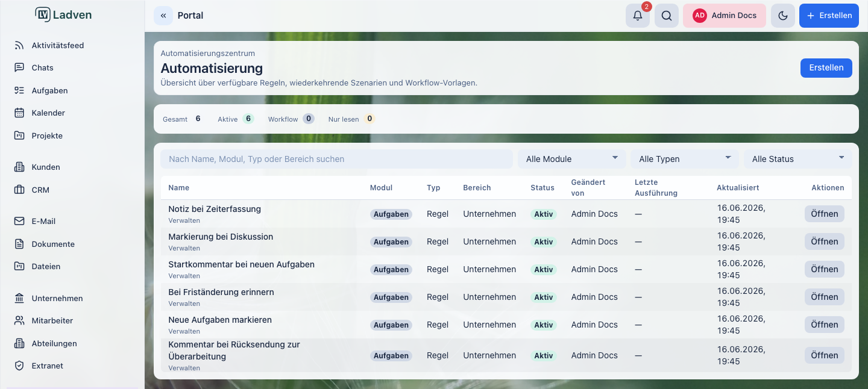Click the Aufgaben checklist icon

click(19, 90)
